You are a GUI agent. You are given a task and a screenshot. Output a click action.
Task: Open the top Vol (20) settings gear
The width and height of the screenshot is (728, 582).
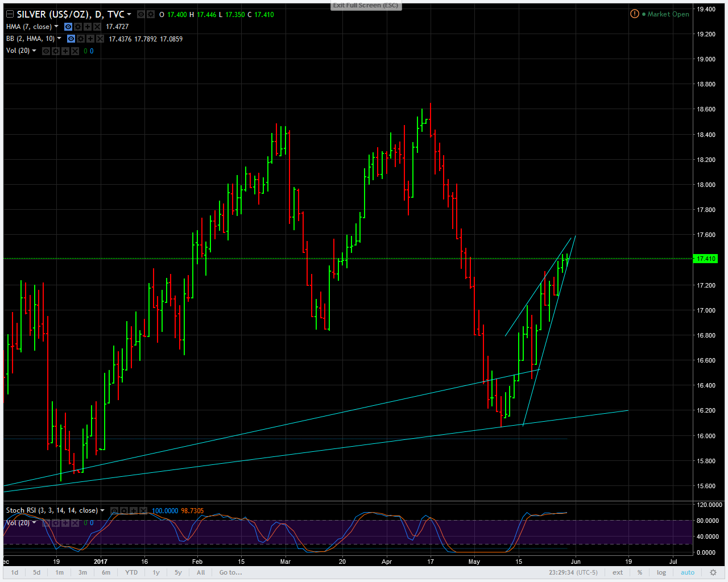(56, 51)
